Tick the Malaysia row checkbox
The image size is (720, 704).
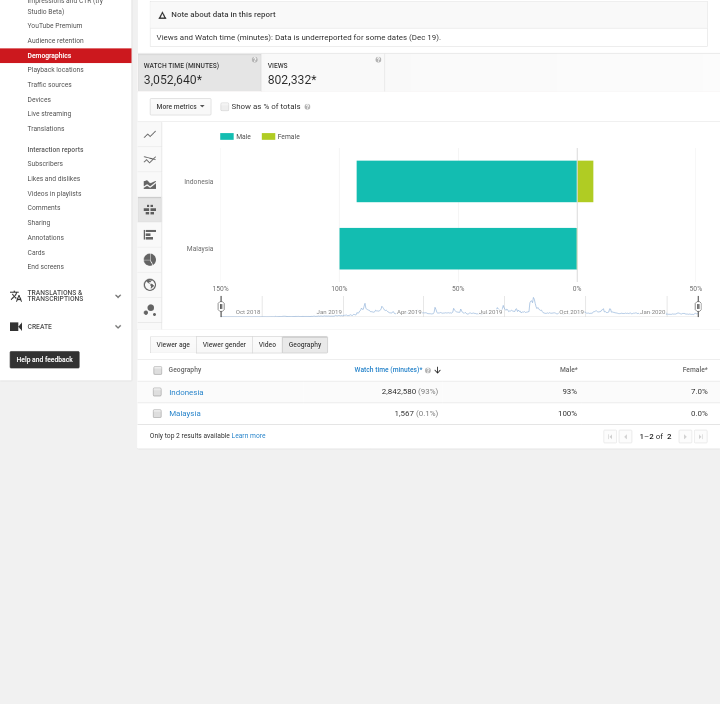click(x=157, y=413)
